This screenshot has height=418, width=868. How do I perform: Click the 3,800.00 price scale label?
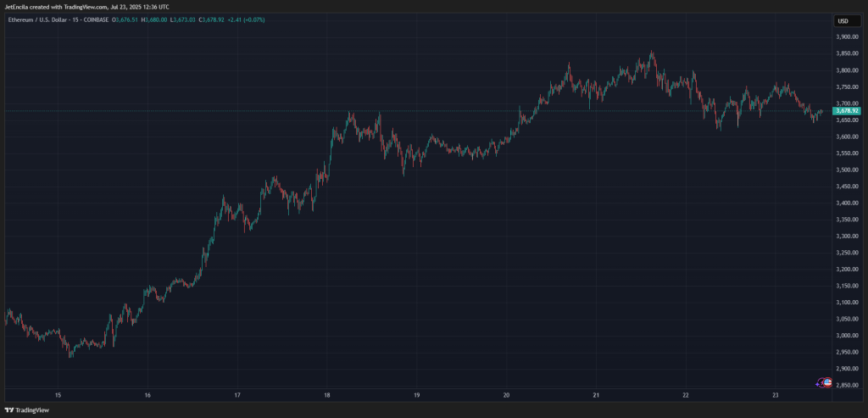point(847,70)
